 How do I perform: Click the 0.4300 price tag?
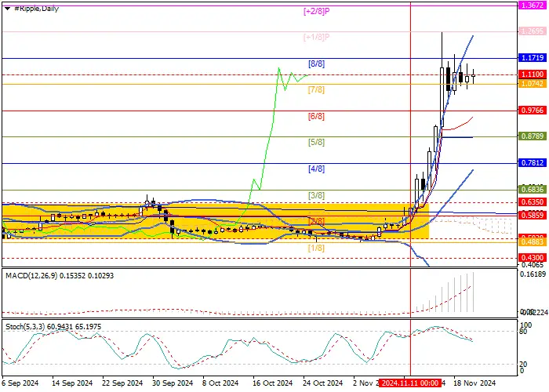pos(533,258)
